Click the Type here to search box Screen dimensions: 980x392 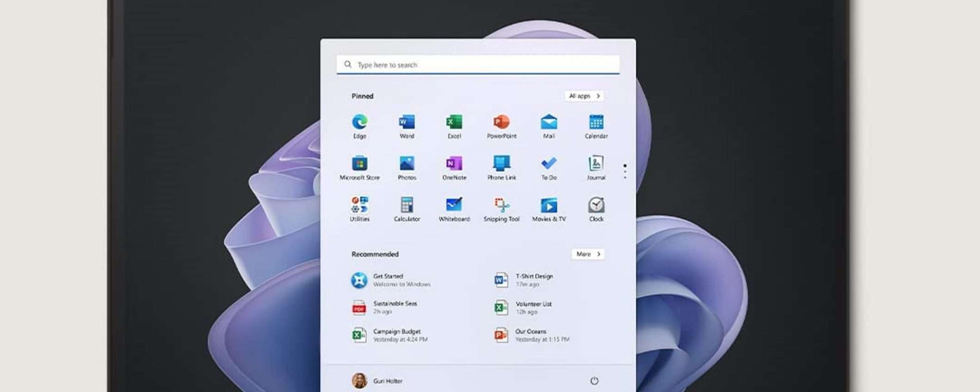478,65
